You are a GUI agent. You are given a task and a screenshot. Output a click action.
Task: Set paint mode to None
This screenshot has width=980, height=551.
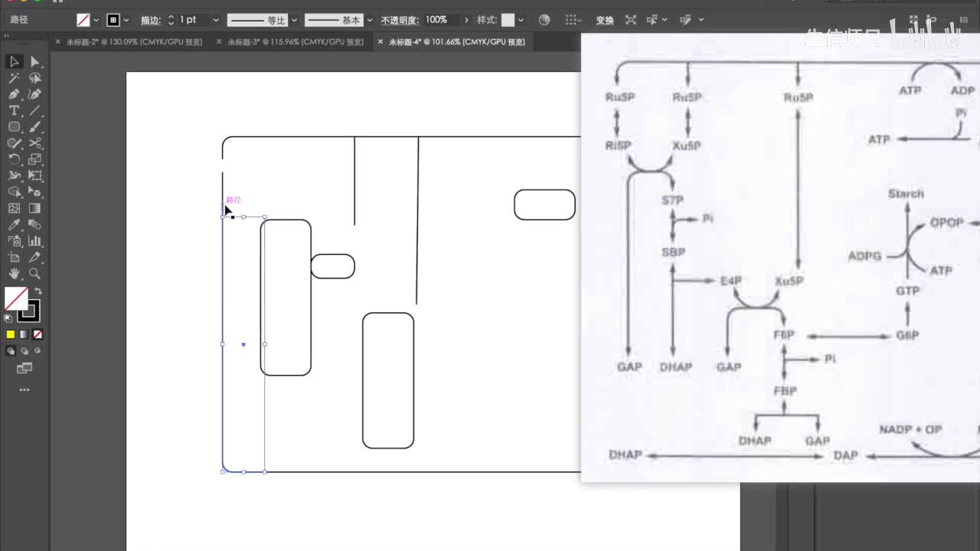38,334
